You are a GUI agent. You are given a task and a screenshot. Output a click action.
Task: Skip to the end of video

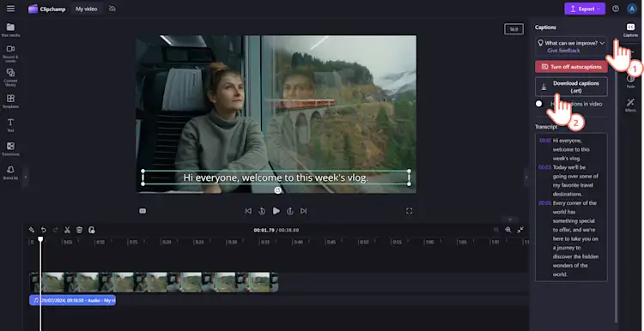click(303, 211)
